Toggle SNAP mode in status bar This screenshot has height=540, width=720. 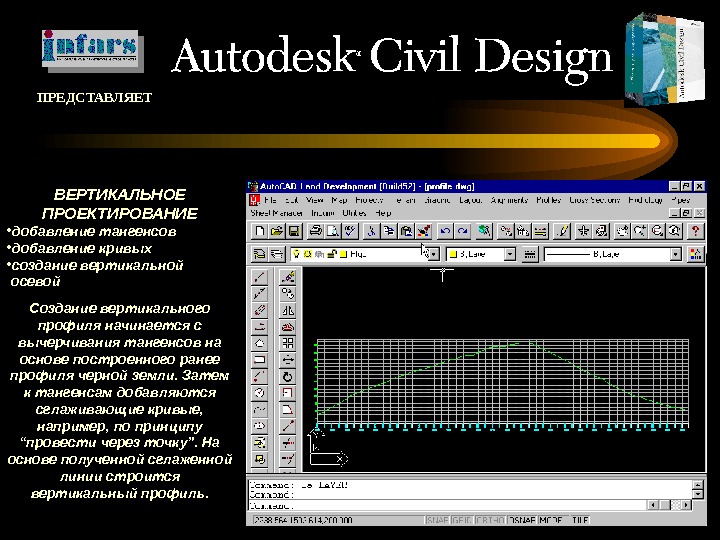click(x=437, y=520)
